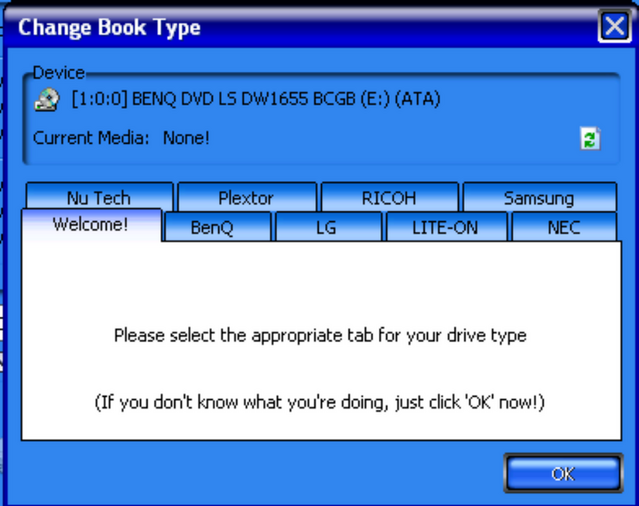Select the RICOH tab
The image size is (639, 506).
click(390, 197)
